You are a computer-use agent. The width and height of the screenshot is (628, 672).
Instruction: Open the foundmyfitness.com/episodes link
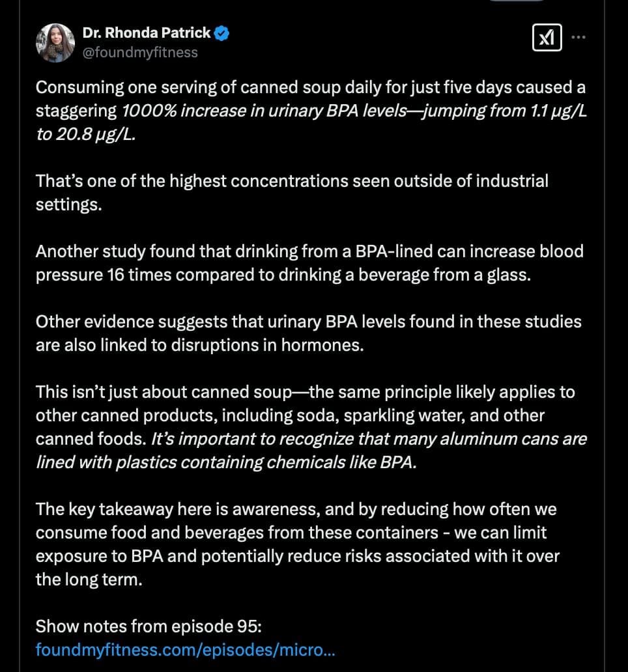(185, 650)
